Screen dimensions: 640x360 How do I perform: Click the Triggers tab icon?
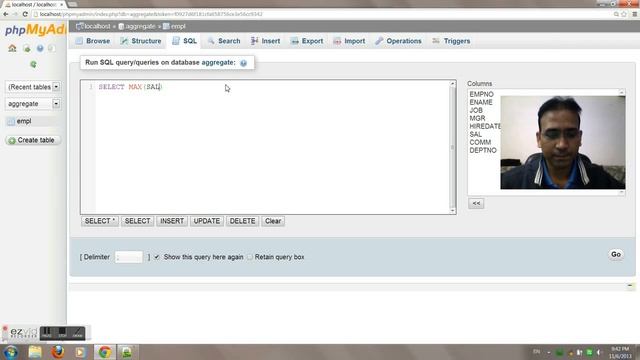tap(436, 41)
